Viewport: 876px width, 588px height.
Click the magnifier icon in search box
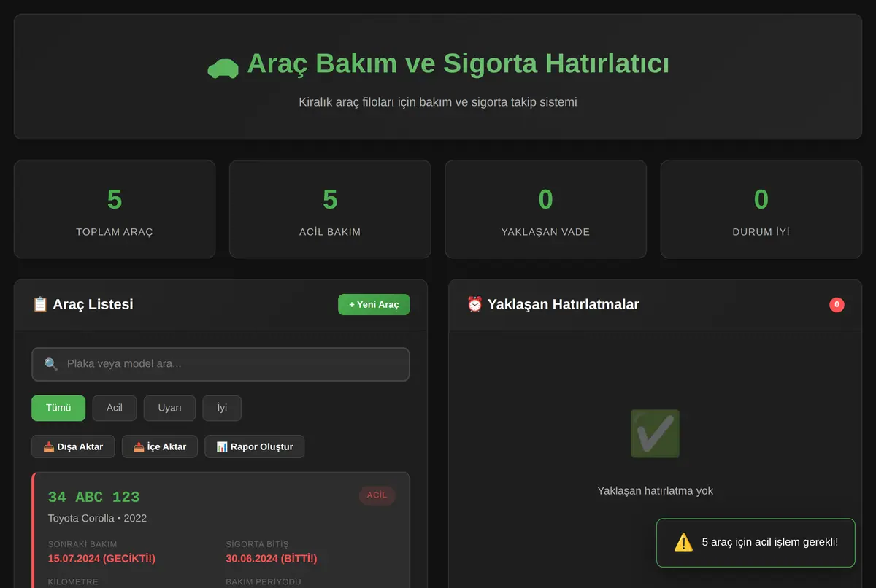click(51, 364)
